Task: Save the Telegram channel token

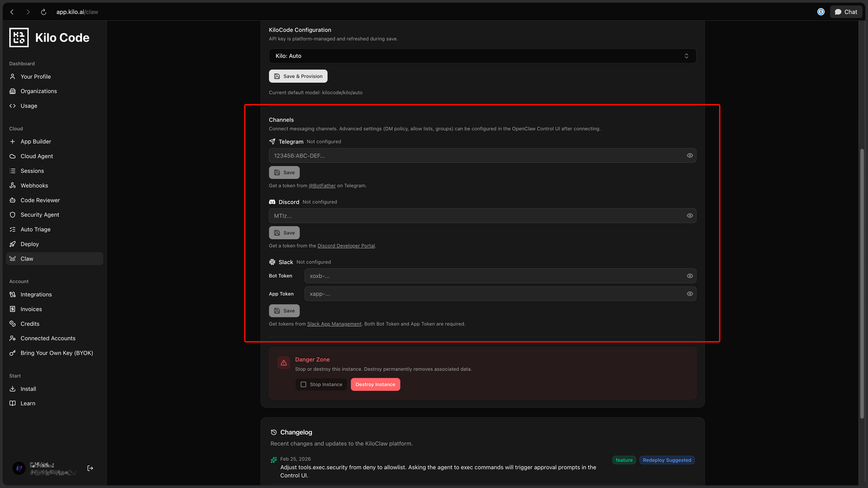Action: tap(284, 173)
